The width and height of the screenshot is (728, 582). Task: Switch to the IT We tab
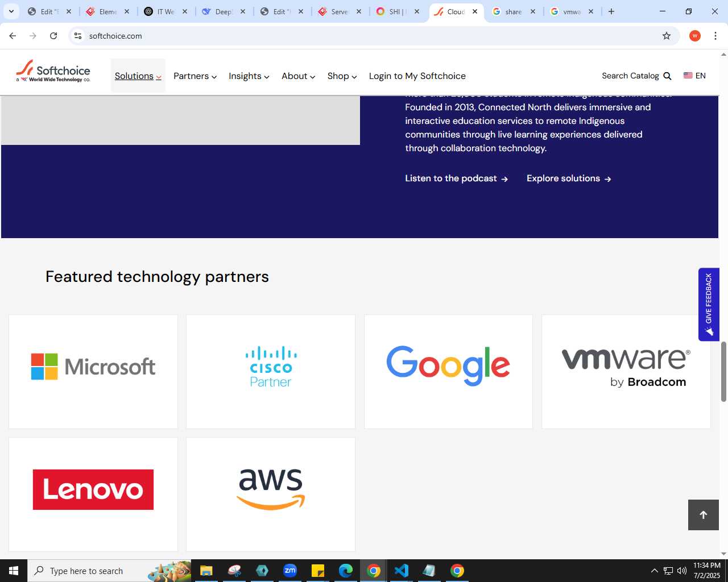pos(166,11)
